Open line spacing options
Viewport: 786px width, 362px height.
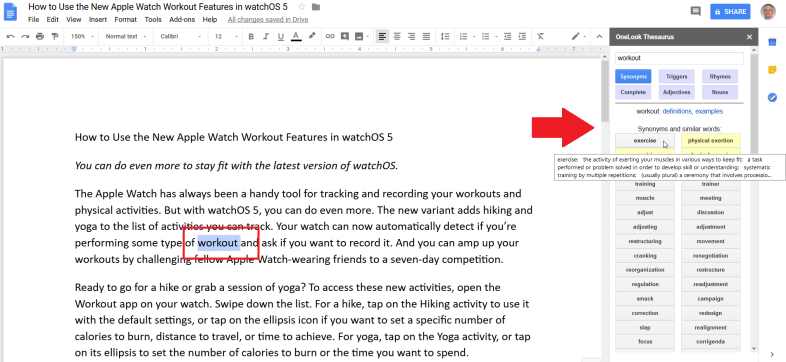(445, 36)
